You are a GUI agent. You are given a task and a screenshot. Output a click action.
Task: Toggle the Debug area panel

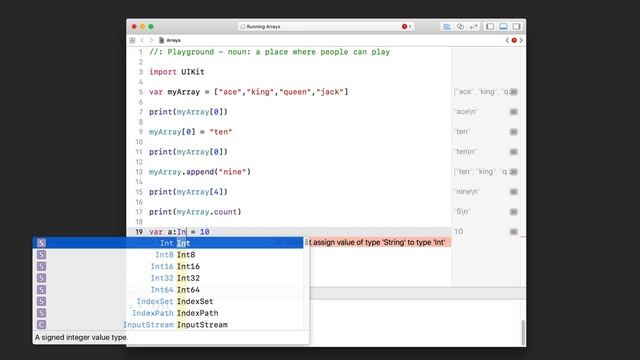[x=503, y=27]
